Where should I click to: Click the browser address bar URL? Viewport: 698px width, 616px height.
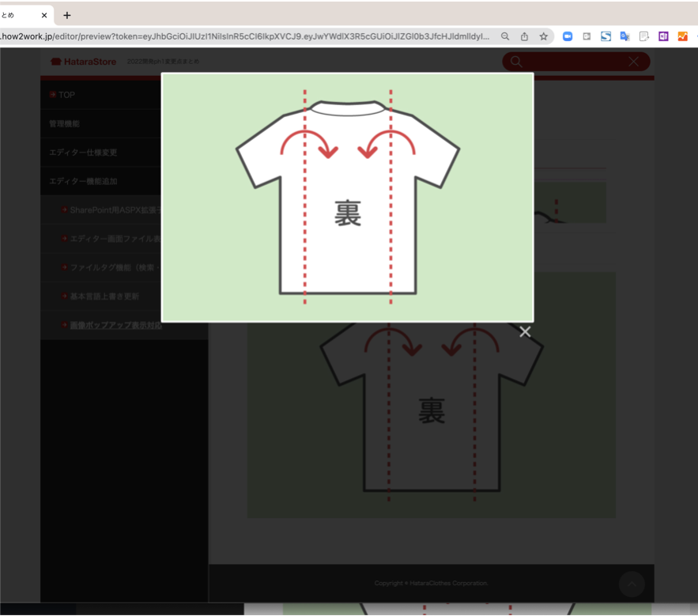pyautogui.click(x=245, y=36)
